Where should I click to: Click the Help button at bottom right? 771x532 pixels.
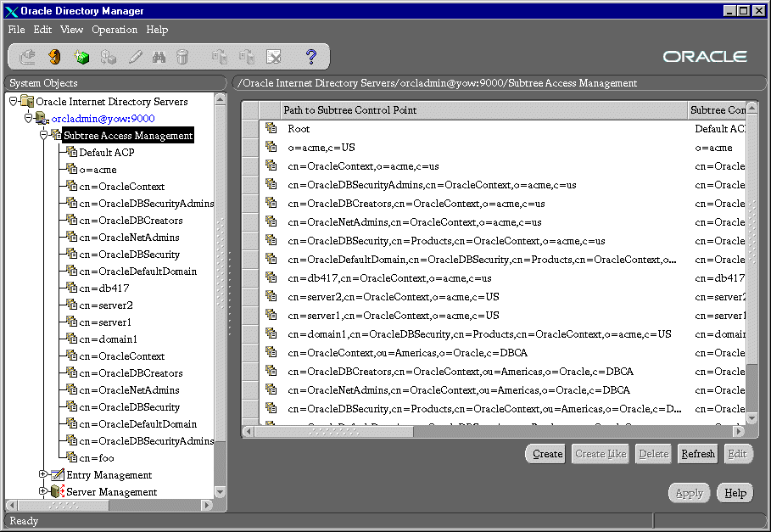(x=735, y=493)
